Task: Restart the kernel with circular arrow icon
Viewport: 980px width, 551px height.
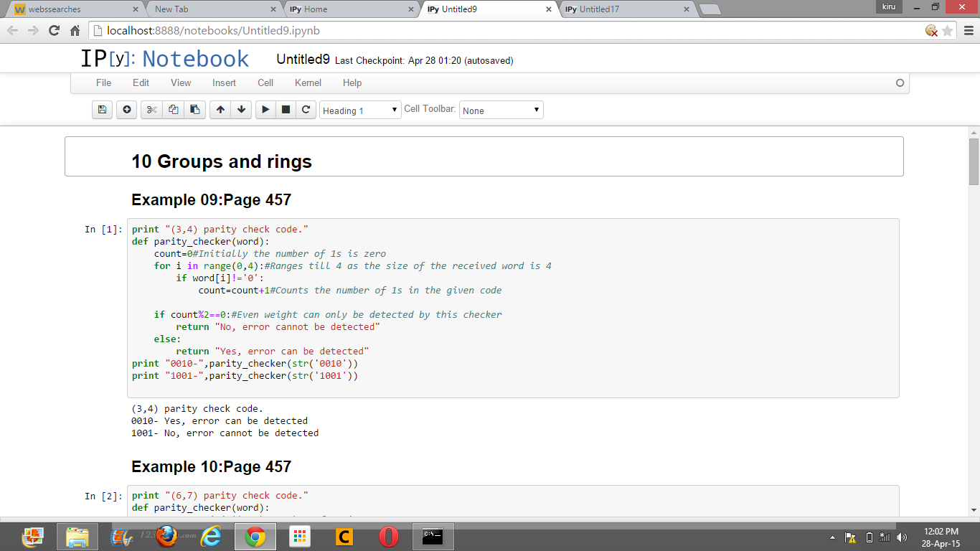Action: pyautogui.click(x=306, y=110)
